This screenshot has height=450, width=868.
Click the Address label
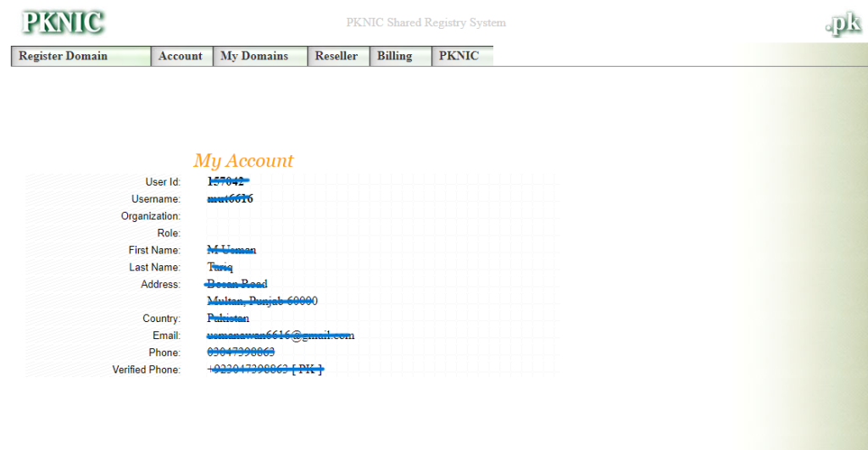click(x=160, y=285)
